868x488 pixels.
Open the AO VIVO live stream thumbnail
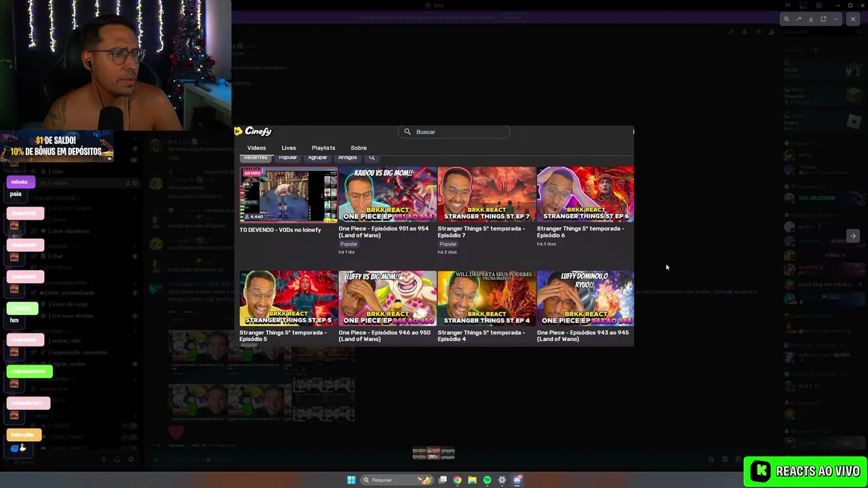(x=288, y=195)
